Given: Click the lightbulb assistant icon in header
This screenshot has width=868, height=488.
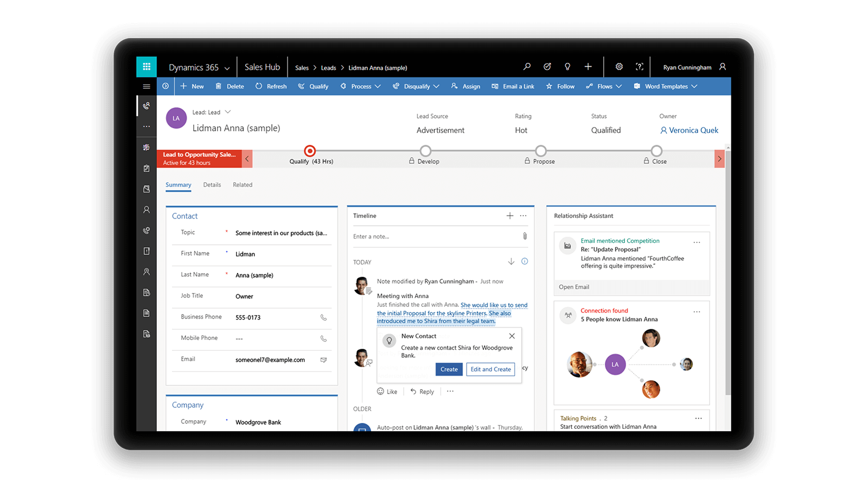Looking at the screenshot, I should tap(567, 67).
